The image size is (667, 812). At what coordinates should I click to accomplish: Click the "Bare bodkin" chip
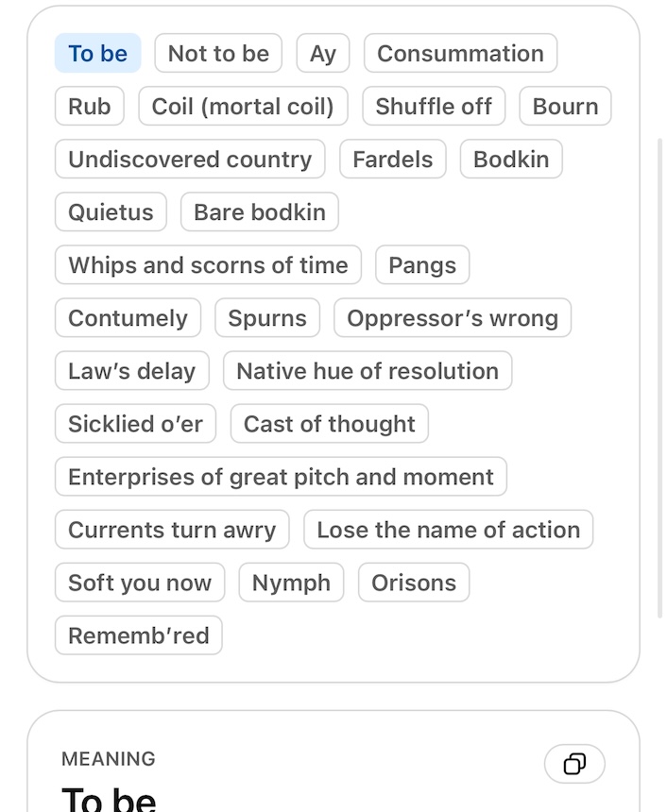(259, 212)
